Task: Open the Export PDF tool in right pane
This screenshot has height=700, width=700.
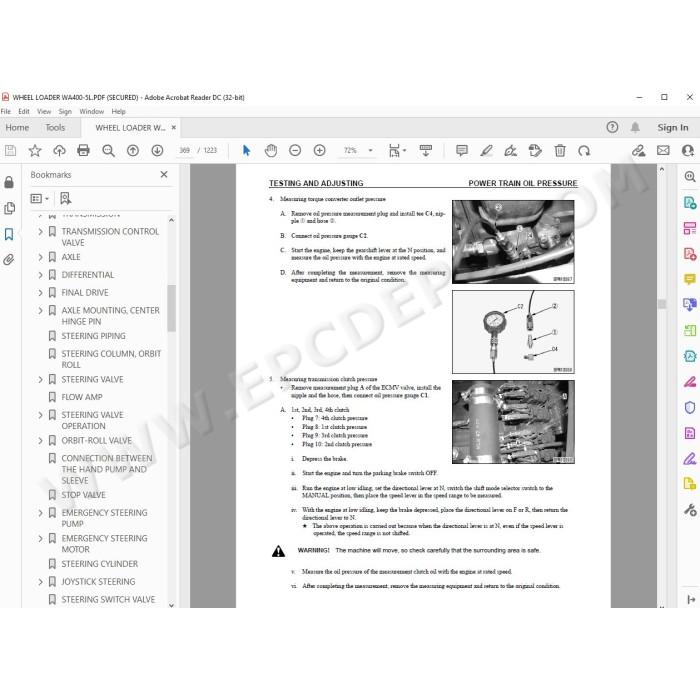Action: [690, 203]
